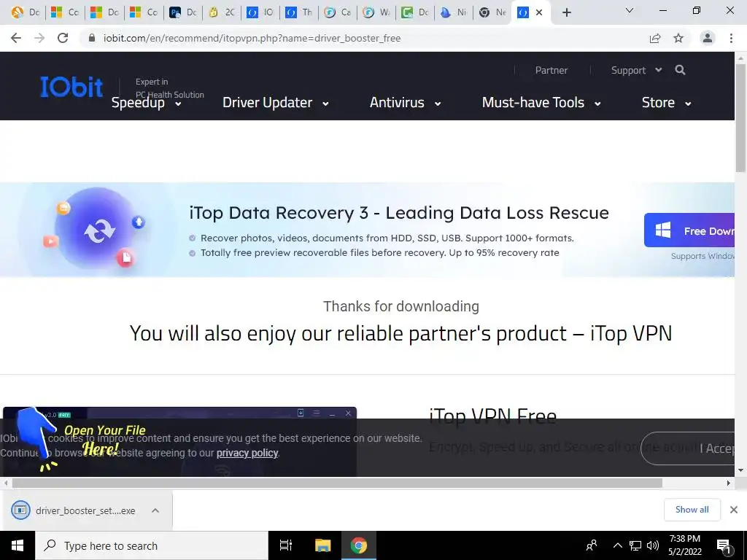Screen dimensions: 747x560
Task: Open the volume tray icon
Action: pos(653,545)
